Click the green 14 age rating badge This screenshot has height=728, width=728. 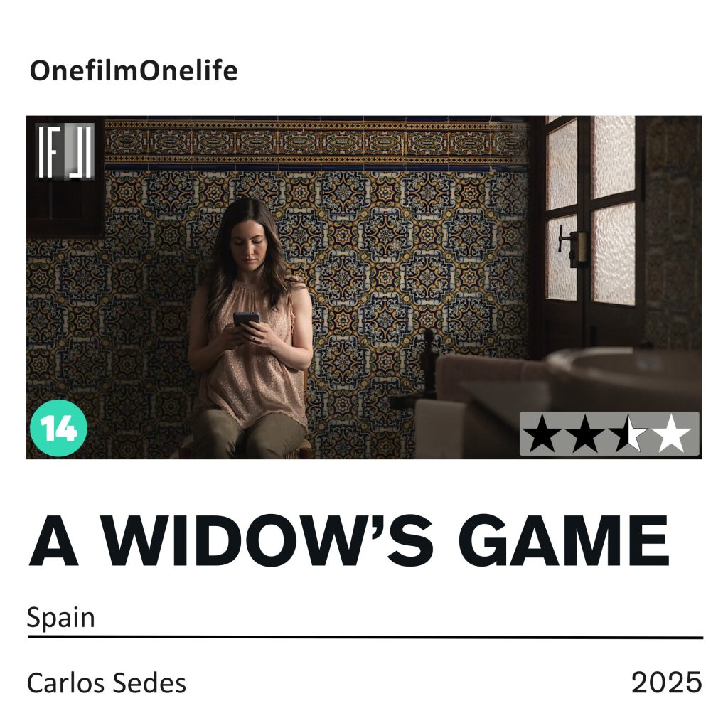pyautogui.click(x=58, y=428)
